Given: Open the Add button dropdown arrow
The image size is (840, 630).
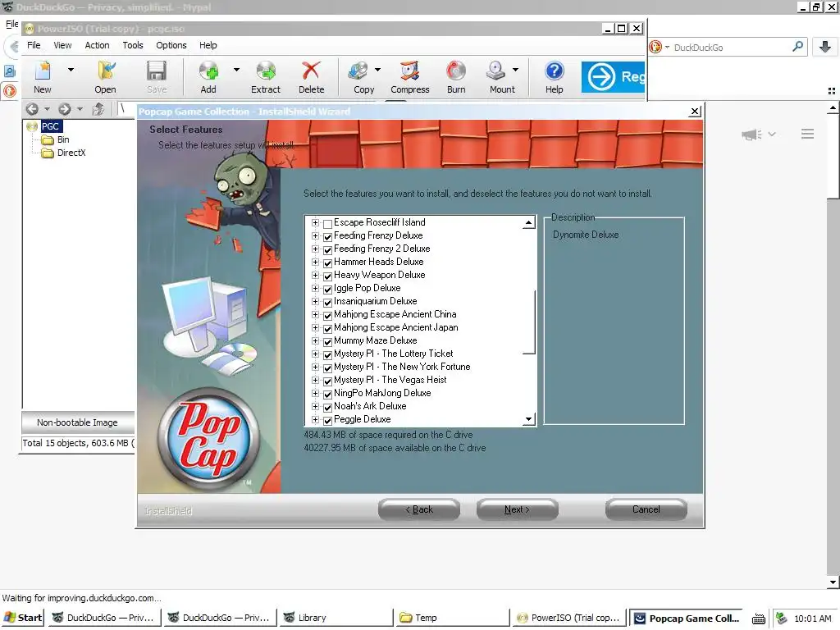Looking at the screenshot, I should click(x=236, y=70).
